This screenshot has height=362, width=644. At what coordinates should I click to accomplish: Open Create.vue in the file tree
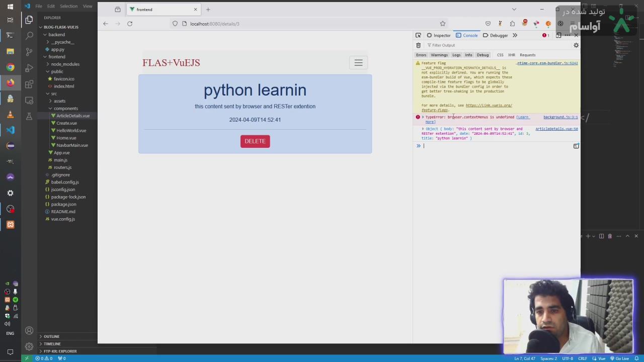click(66, 123)
